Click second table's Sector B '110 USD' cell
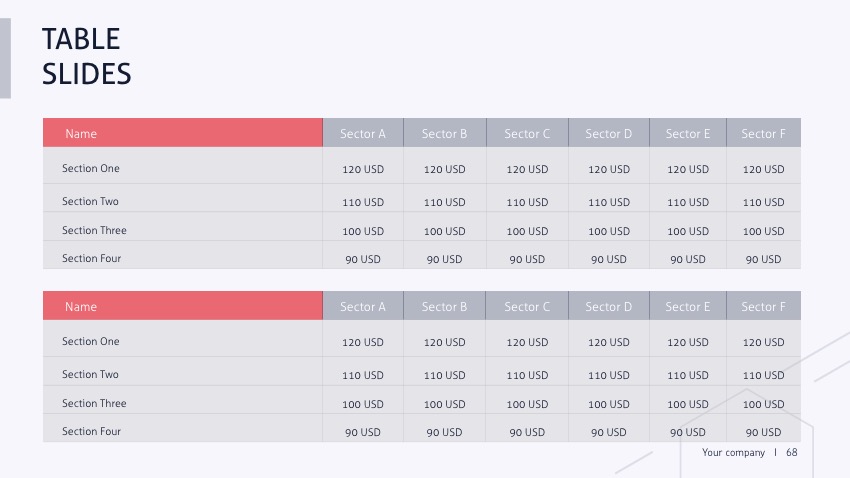 [445, 376]
